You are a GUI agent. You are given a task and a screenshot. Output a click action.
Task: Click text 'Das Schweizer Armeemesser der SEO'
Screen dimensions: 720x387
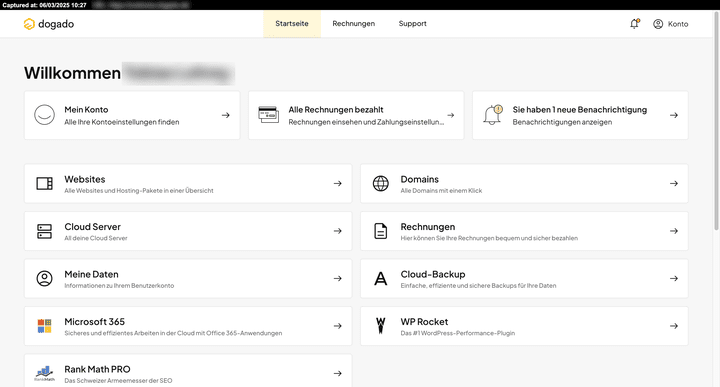point(118,381)
